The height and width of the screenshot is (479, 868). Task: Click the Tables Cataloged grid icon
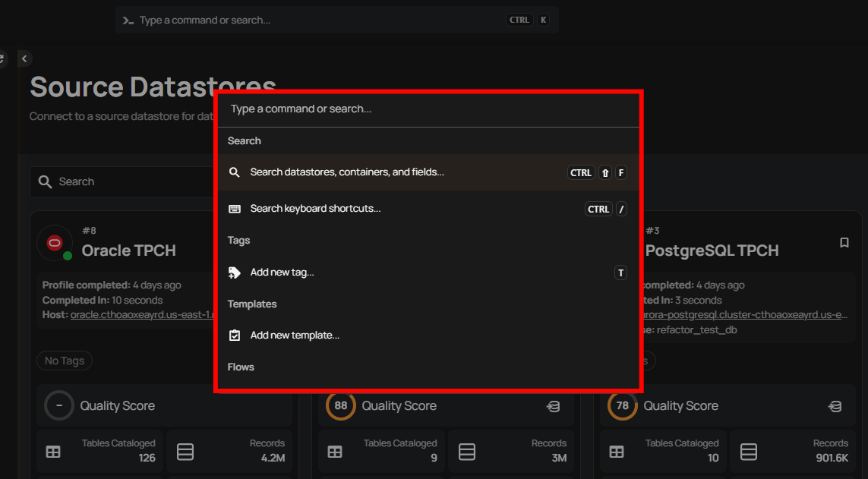click(x=52, y=451)
